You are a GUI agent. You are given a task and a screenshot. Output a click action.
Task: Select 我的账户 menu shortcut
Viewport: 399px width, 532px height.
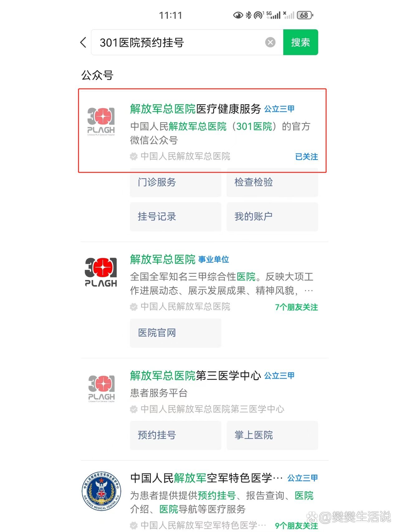point(272,217)
